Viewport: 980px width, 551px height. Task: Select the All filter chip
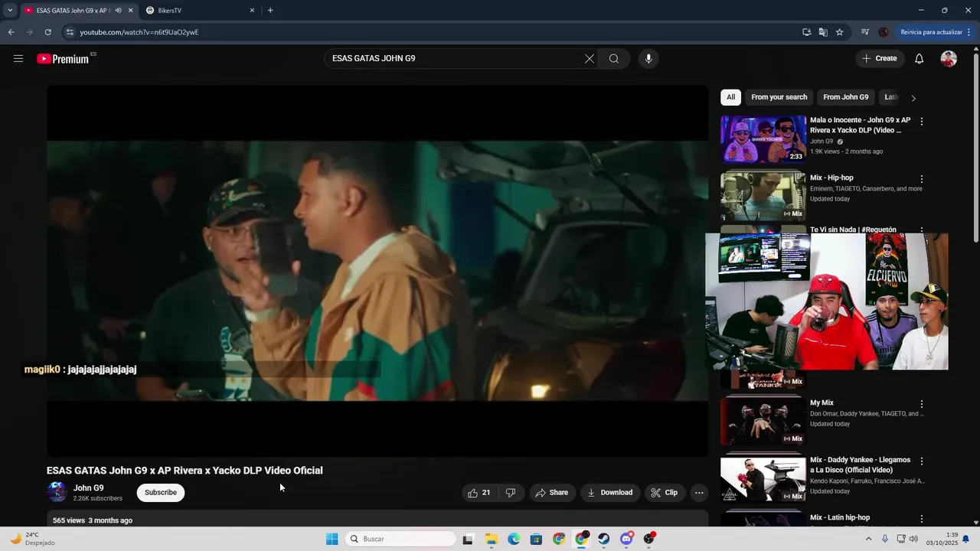[730, 97]
